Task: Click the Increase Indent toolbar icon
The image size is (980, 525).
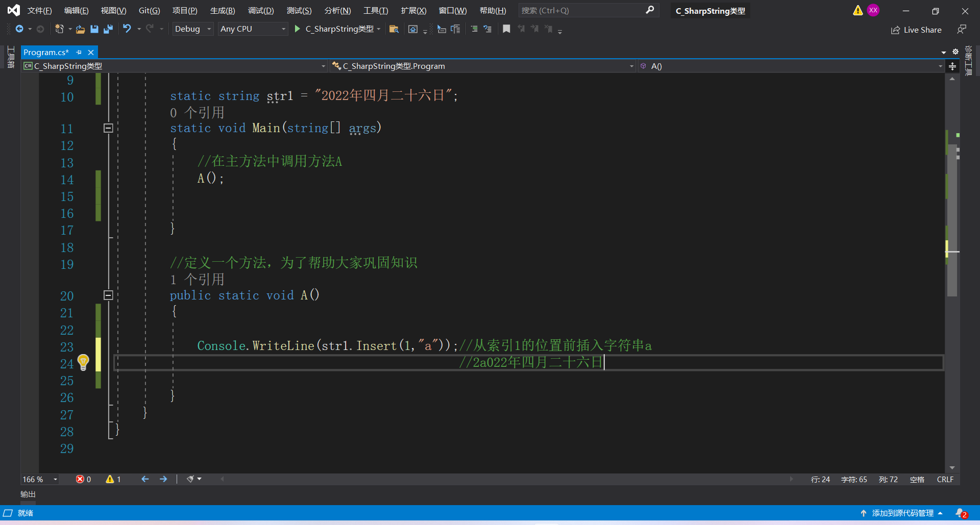Action: (x=455, y=29)
